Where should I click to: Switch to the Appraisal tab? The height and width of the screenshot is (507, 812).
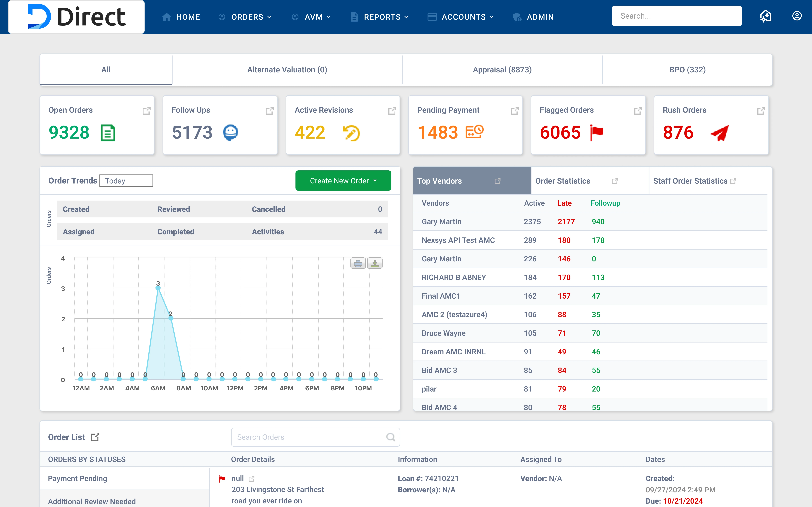tap(502, 70)
